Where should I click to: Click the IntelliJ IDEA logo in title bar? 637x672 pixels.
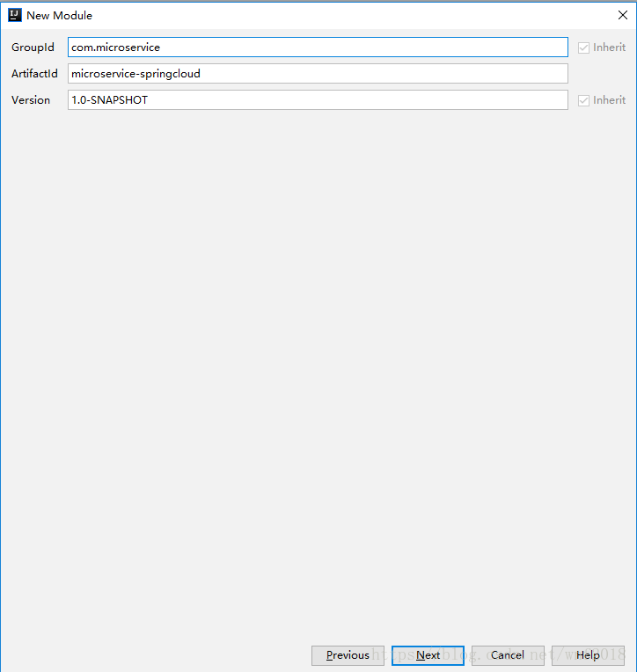(14, 15)
